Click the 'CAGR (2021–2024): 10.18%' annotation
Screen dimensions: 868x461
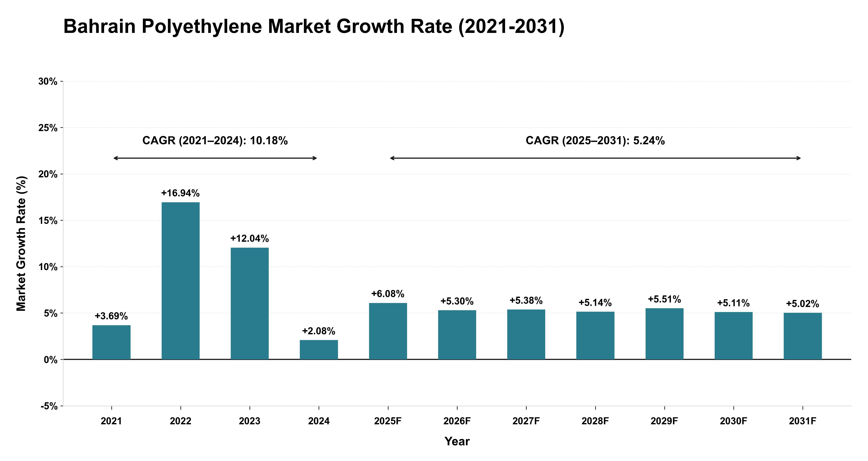tap(215, 140)
